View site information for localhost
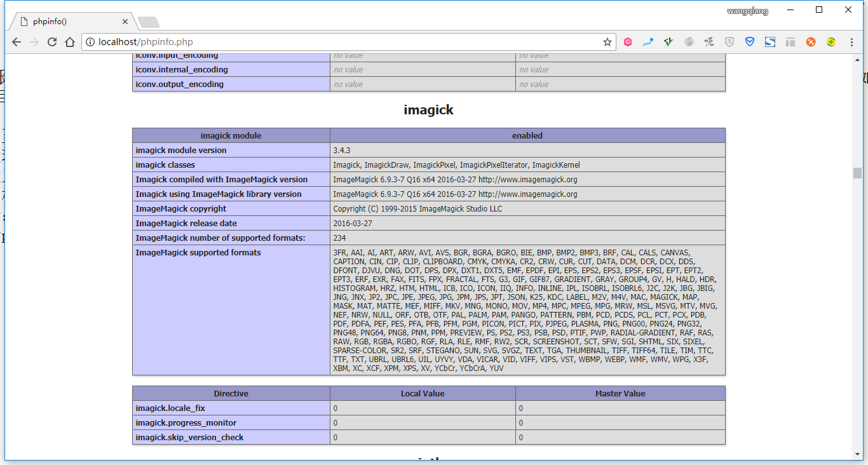The width and height of the screenshot is (868, 465). [x=90, y=42]
